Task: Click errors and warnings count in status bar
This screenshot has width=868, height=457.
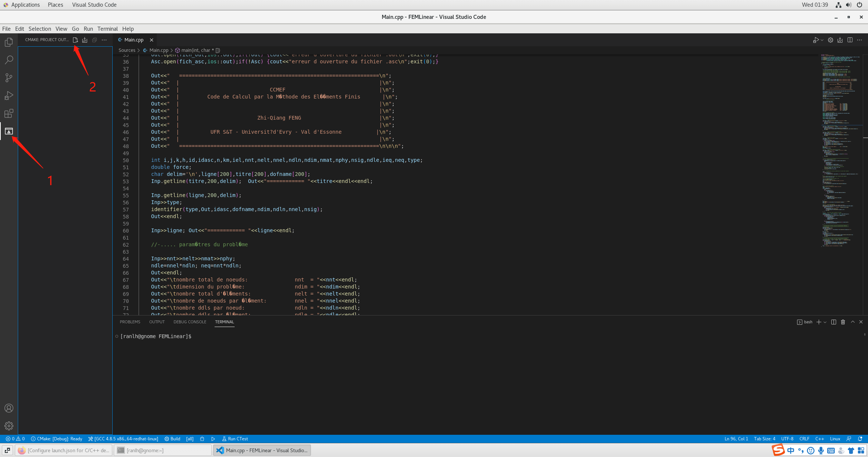Action: pyautogui.click(x=15, y=439)
